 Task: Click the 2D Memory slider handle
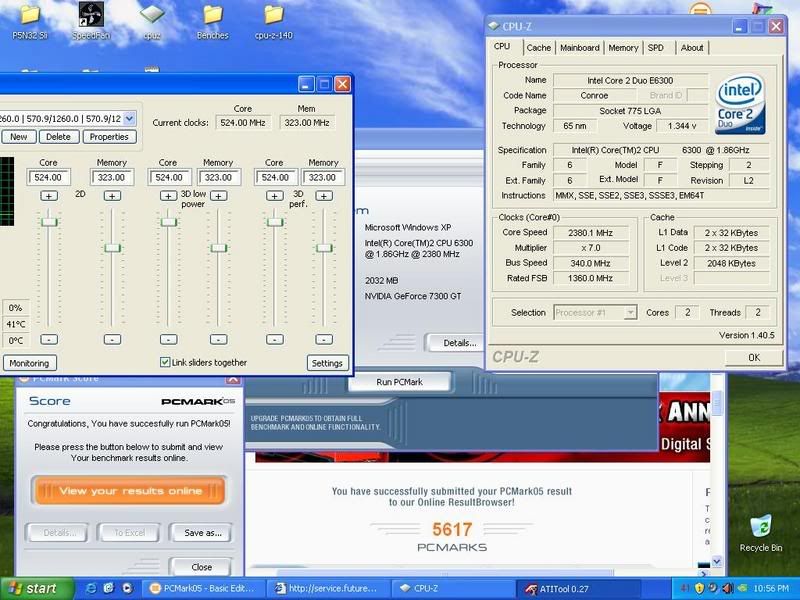click(112, 248)
